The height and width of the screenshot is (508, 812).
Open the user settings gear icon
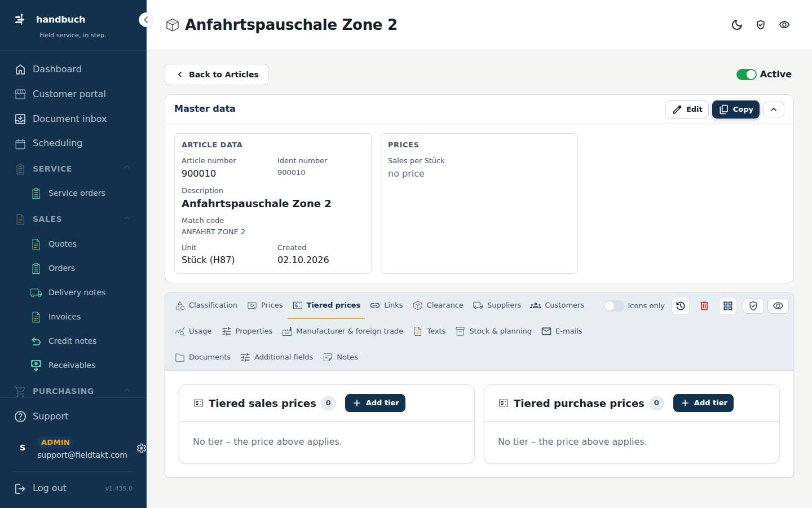pyautogui.click(x=142, y=448)
